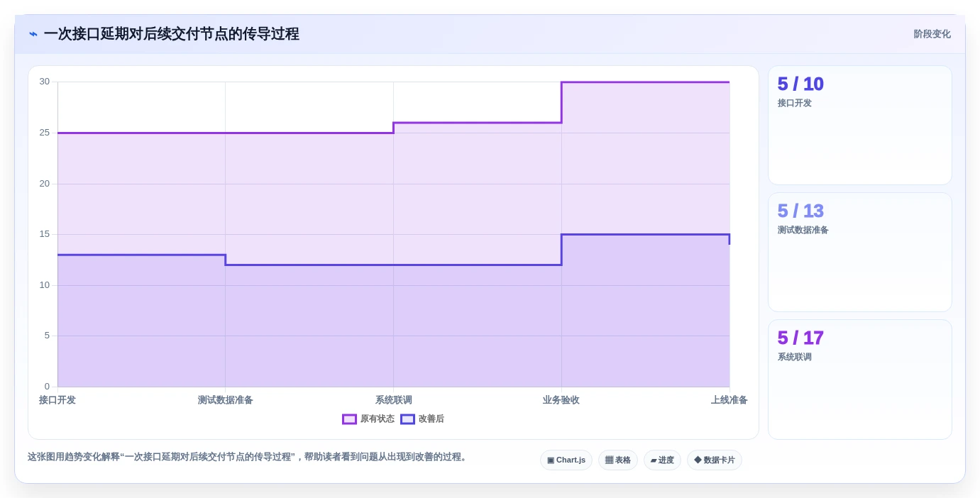
Task: Click the 阶段变化 label in header
Action: (x=932, y=34)
